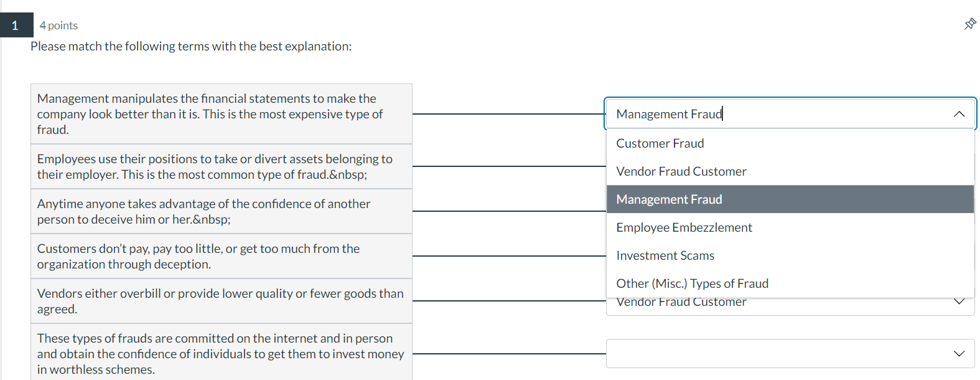
Task: Select Customer Fraud from the open list
Action: (660, 143)
